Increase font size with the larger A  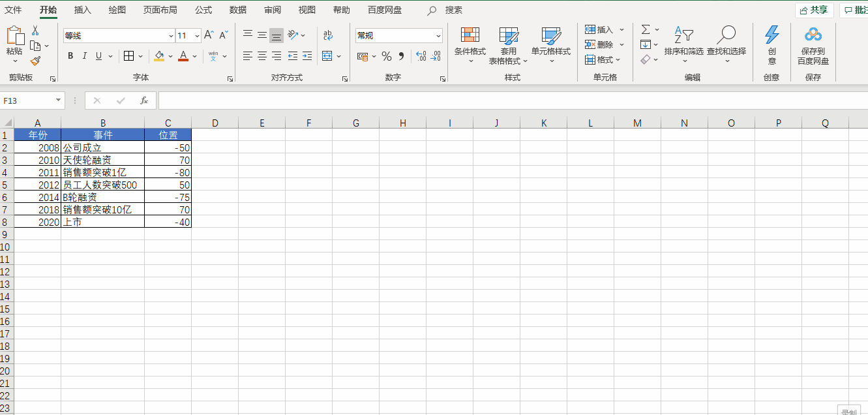click(209, 35)
